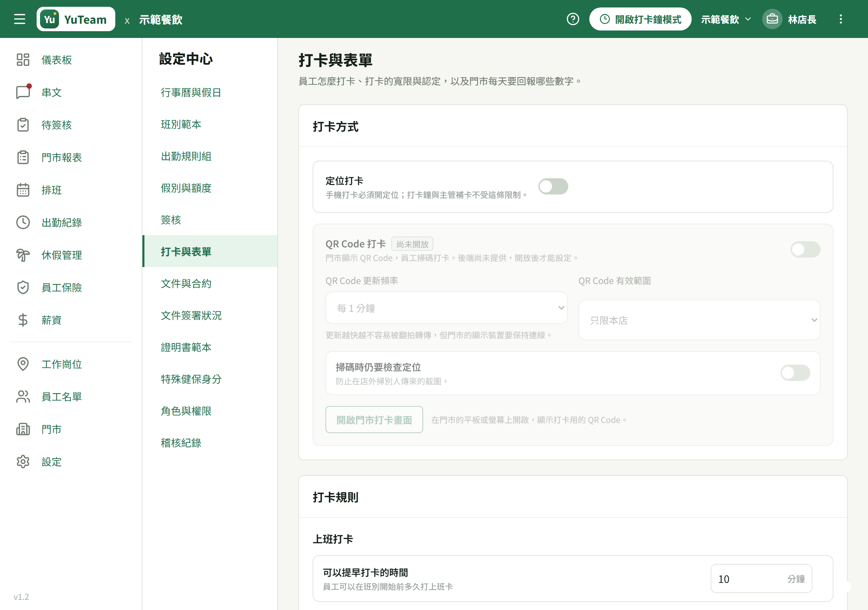This screenshot has height=610, width=868.
Task: Click the 開啟門市打卡畫面 button
Action: (374, 420)
